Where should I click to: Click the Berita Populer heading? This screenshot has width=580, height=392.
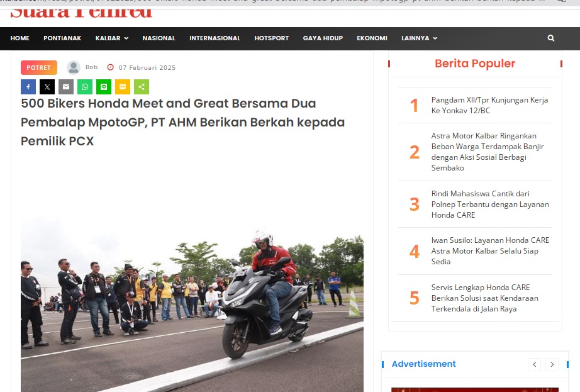pyautogui.click(x=475, y=64)
